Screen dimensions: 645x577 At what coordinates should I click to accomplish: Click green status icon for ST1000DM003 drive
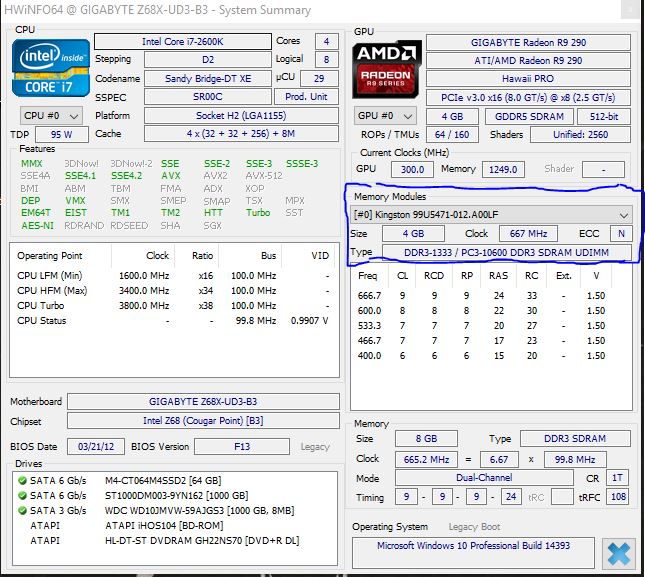point(22,496)
